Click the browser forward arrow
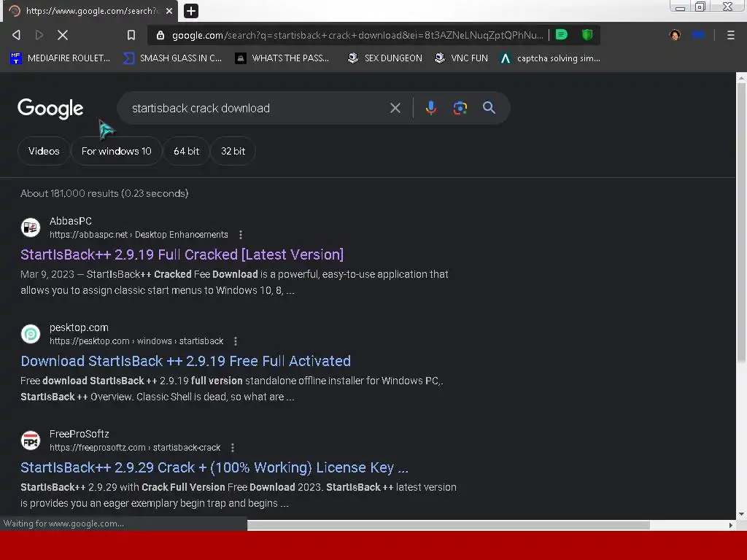 [x=39, y=35]
